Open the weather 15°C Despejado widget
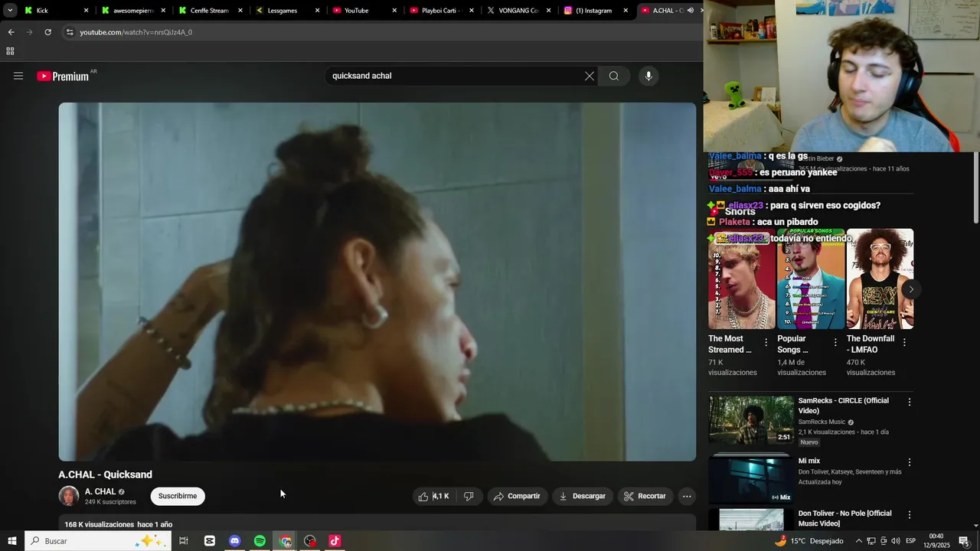This screenshot has width=980, height=551. pyautogui.click(x=808, y=541)
